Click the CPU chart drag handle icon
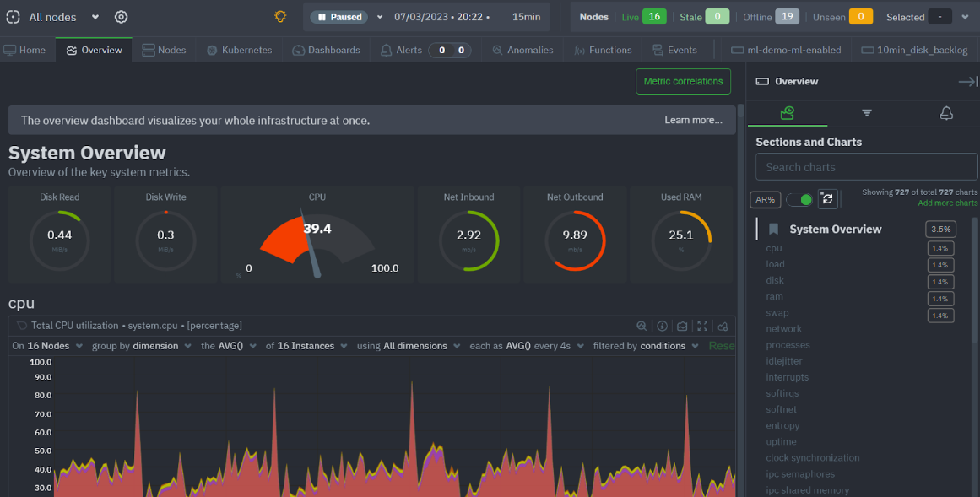 click(x=22, y=326)
